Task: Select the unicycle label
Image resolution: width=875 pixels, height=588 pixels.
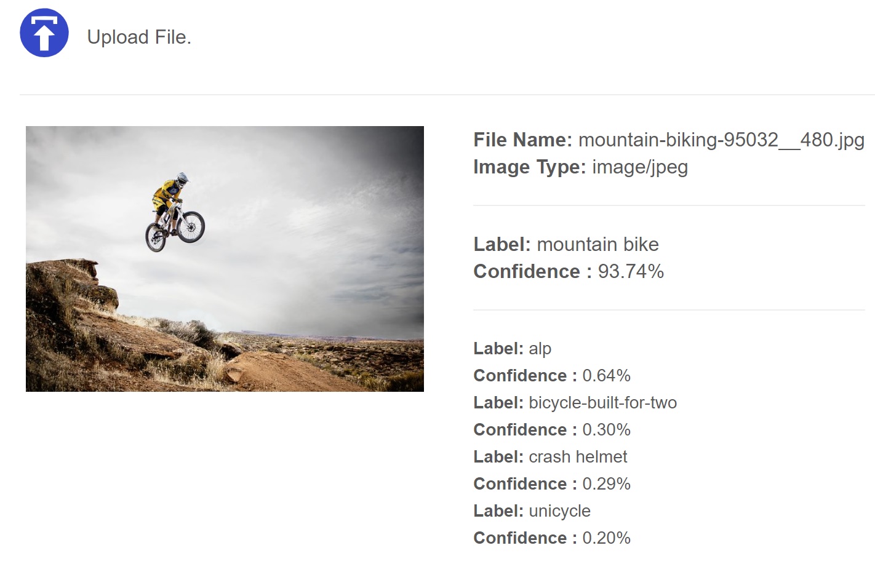Action: [559, 511]
